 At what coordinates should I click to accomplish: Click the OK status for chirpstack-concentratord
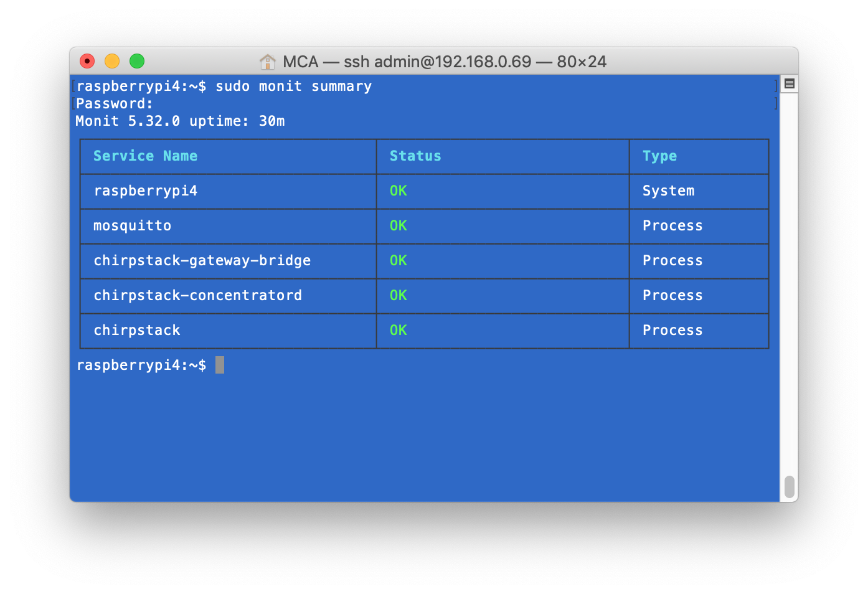pos(399,296)
